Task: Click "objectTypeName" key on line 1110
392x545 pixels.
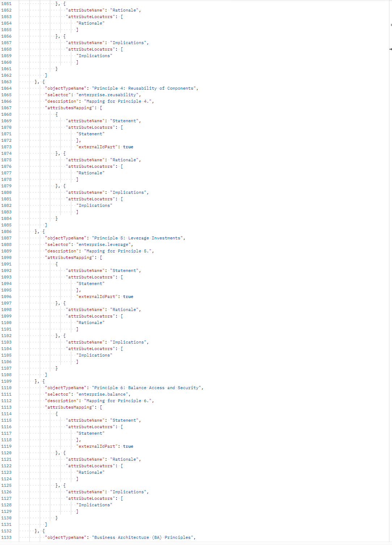Action: pos(66,388)
